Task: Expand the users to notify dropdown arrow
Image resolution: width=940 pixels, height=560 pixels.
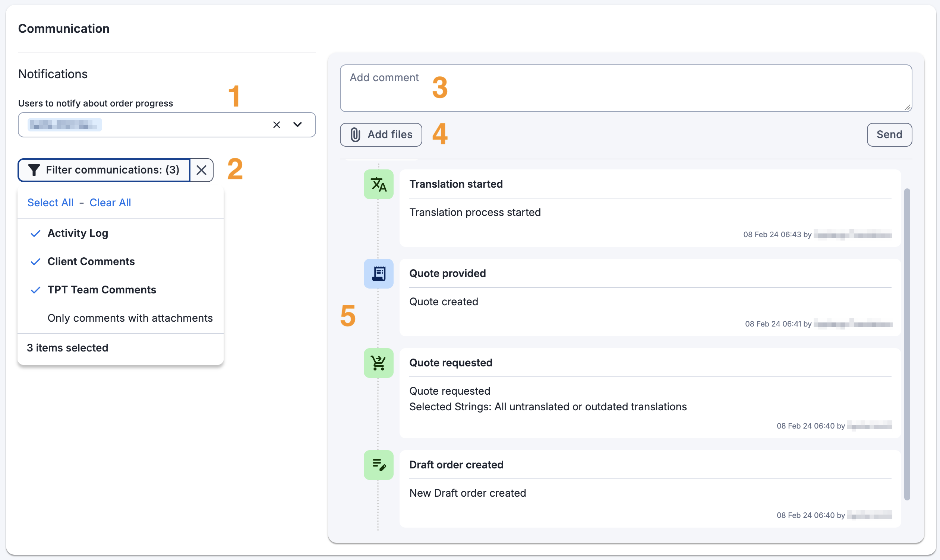Action: click(297, 124)
